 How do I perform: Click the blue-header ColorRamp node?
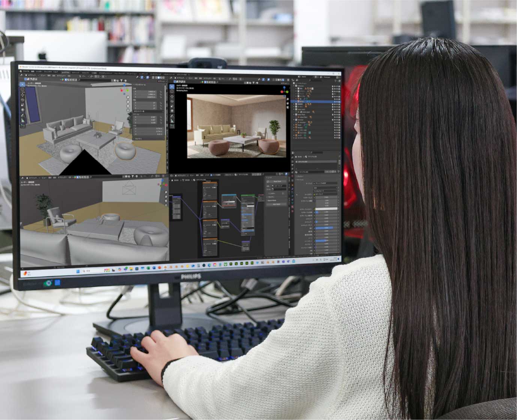(x=229, y=201)
